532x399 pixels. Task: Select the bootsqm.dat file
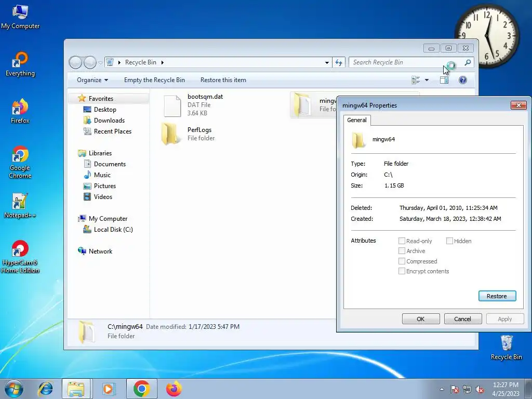click(193, 105)
